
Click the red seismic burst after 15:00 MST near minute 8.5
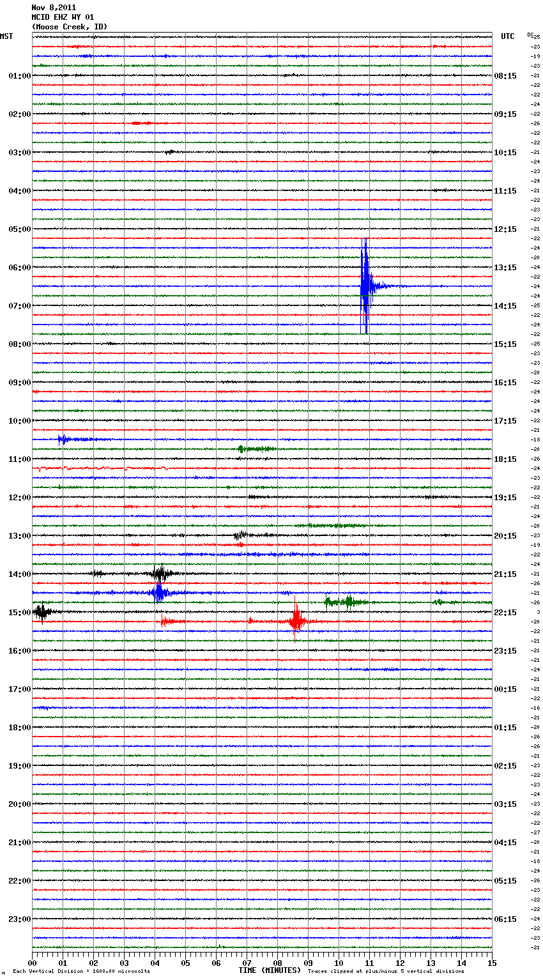pos(297,620)
